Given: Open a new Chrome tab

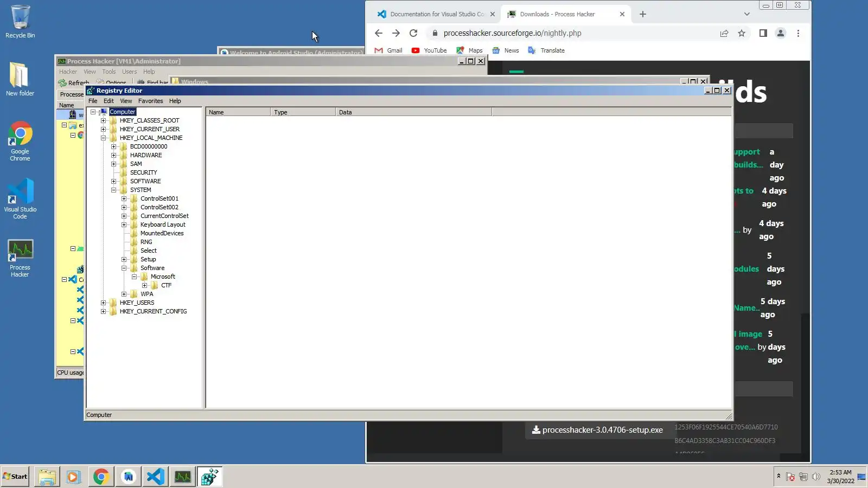Looking at the screenshot, I should click(x=643, y=14).
